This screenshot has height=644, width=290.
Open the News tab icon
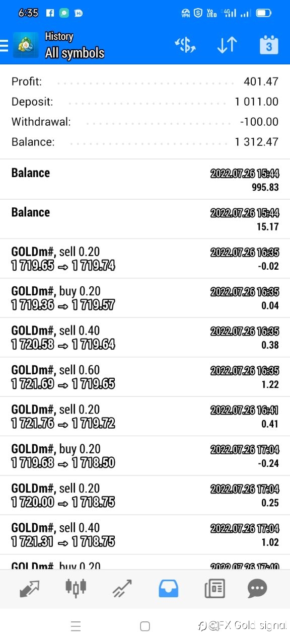pos(214,588)
